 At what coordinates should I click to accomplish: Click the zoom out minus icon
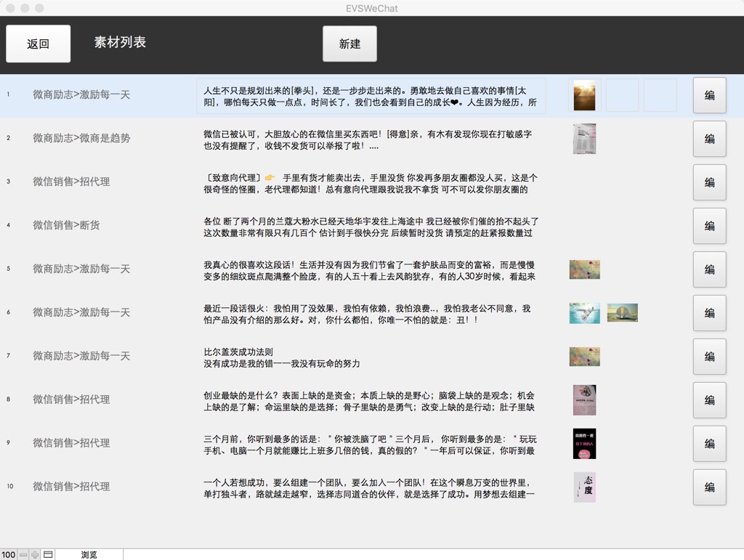coord(23,555)
